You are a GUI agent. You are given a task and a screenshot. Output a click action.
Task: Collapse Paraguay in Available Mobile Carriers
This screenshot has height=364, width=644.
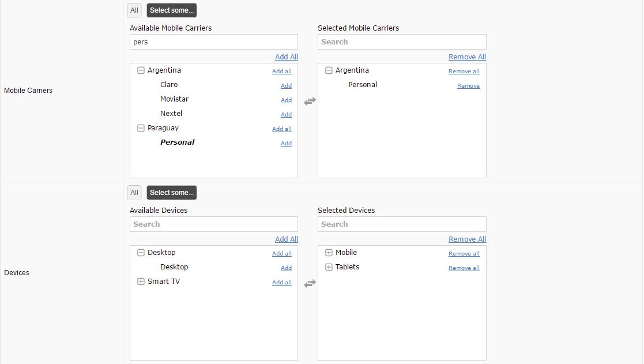point(141,128)
